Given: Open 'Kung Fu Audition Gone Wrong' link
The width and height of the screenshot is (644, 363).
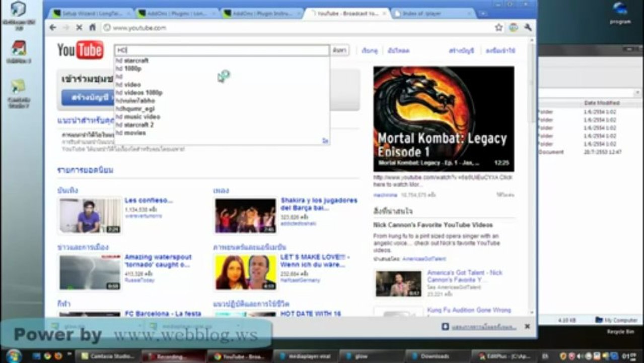Looking at the screenshot, I should [x=469, y=310].
